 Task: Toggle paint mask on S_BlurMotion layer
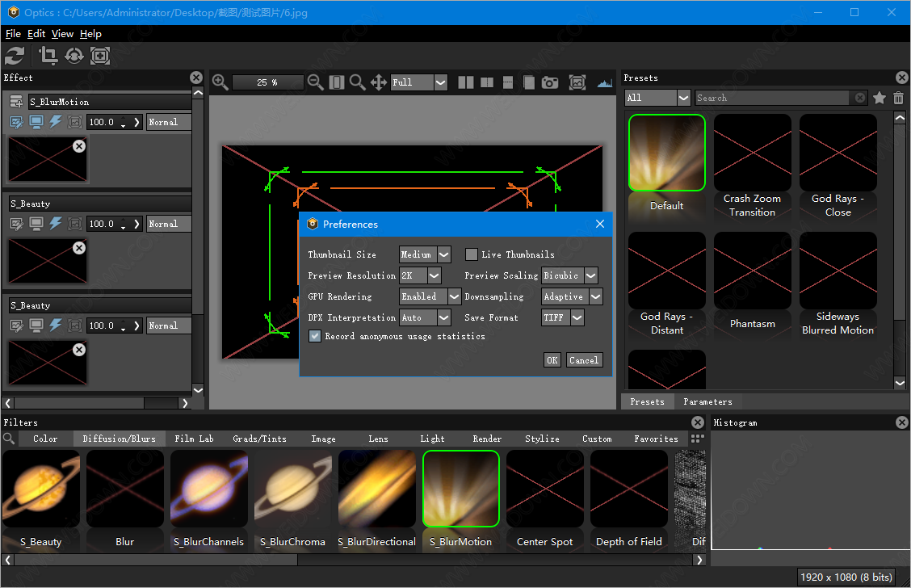(16, 122)
